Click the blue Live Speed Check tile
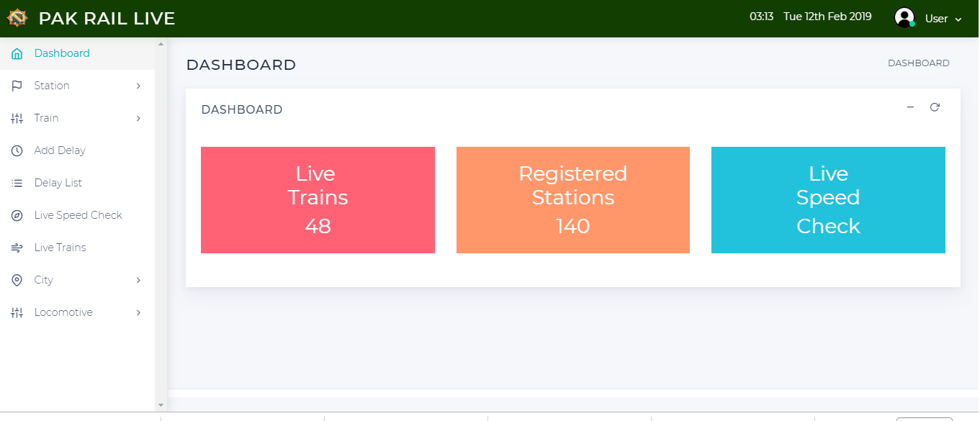980x421 pixels. (x=828, y=200)
